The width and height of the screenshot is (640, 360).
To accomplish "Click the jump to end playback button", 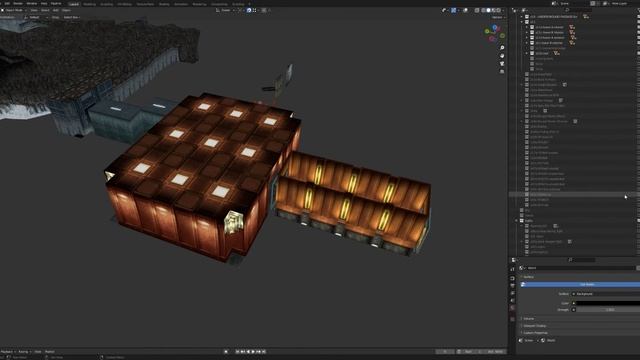I will pyautogui.click(x=264, y=351).
